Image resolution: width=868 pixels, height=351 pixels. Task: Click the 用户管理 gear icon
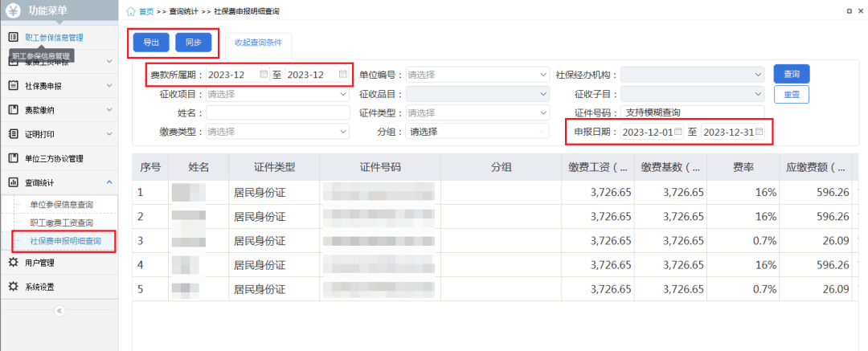pos(13,263)
